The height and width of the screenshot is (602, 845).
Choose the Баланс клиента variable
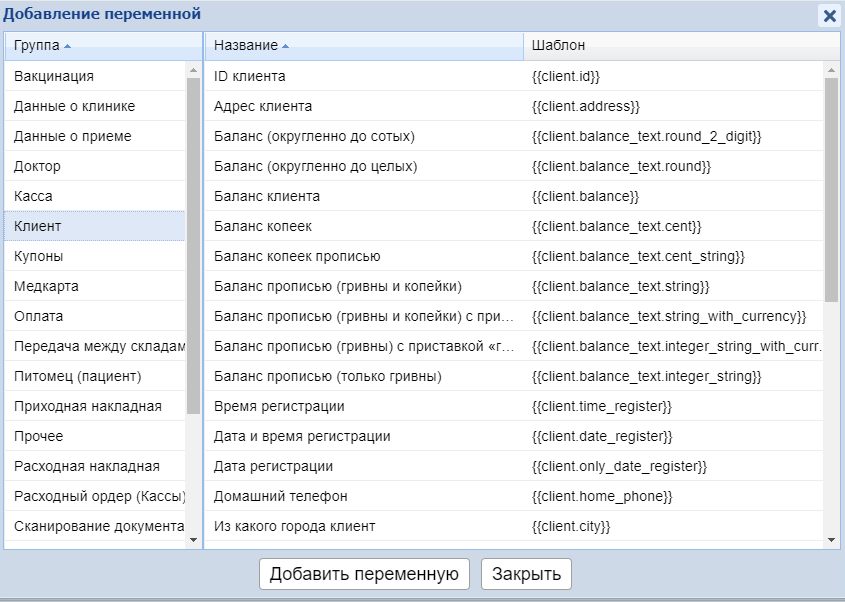coord(267,196)
